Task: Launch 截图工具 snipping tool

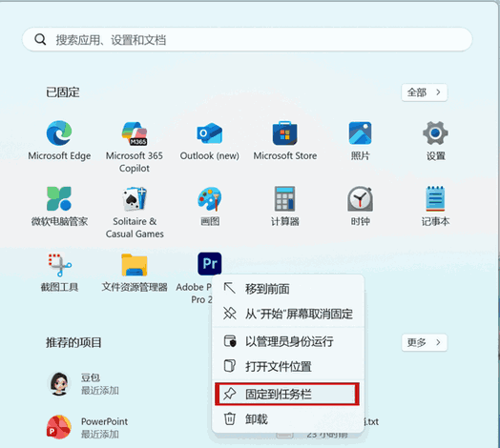Action: [59, 272]
